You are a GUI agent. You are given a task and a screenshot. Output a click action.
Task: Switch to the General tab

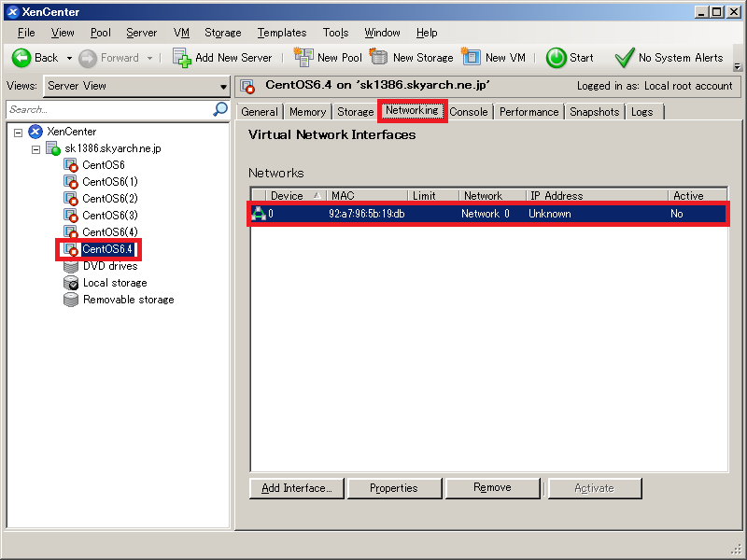260,112
